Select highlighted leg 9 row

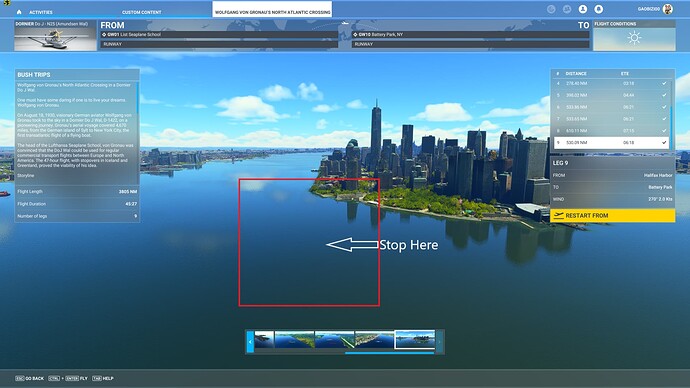coord(611,143)
